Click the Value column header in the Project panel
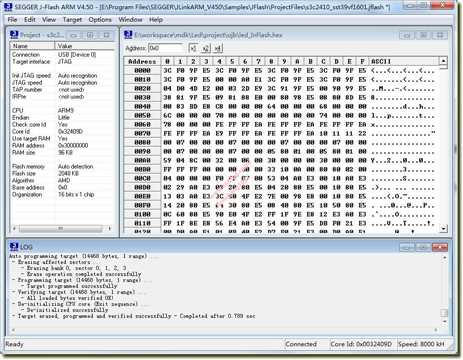 84,46
